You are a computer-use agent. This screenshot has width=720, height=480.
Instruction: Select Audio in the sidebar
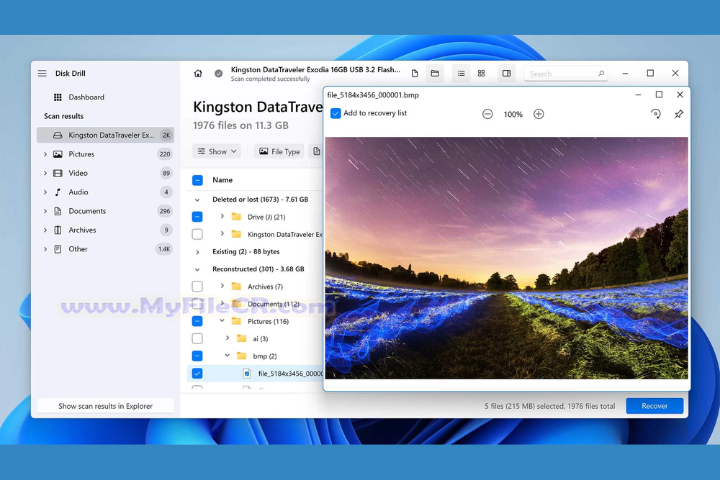tap(78, 192)
